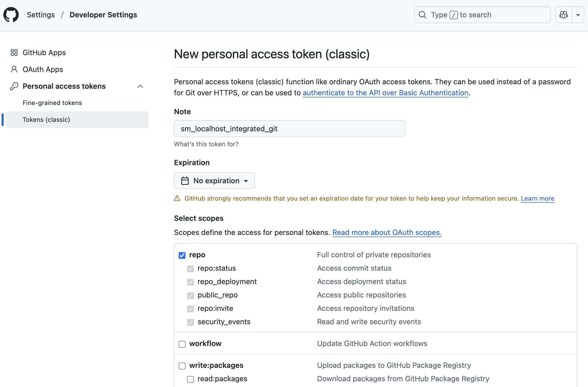
Task: Click the search magnifier icon
Action: [422, 14]
